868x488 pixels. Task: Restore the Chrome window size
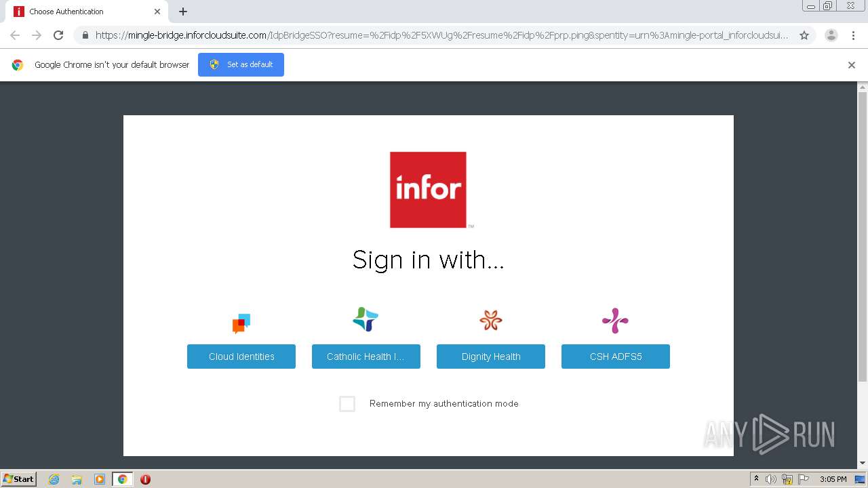828,6
